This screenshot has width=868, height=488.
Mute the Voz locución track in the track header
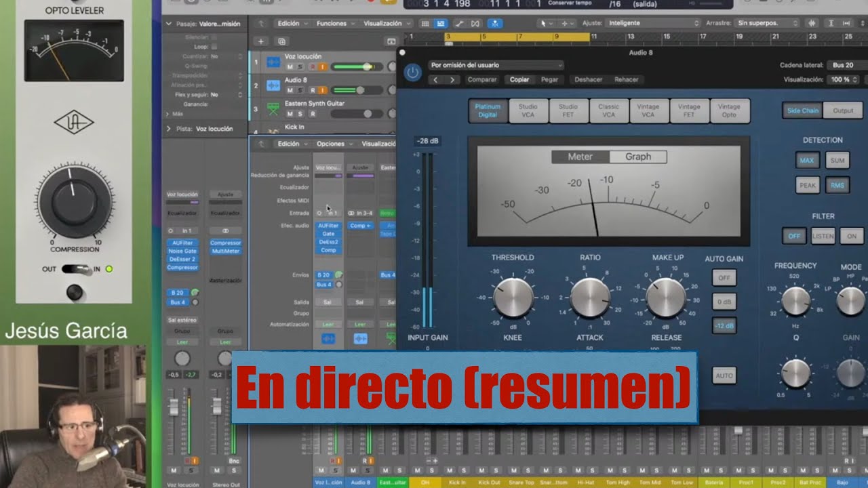tap(290, 67)
